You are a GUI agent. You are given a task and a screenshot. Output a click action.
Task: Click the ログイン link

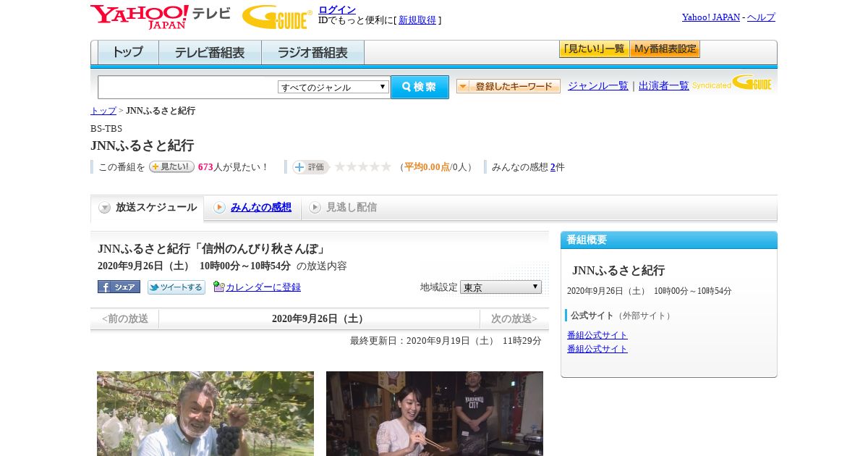[x=337, y=9]
